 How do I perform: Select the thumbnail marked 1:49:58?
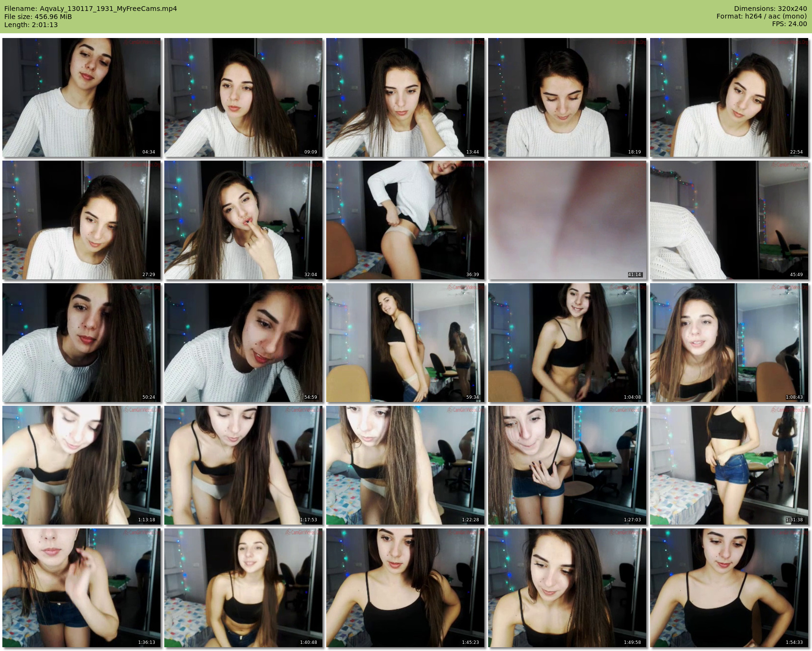click(567, 588)
